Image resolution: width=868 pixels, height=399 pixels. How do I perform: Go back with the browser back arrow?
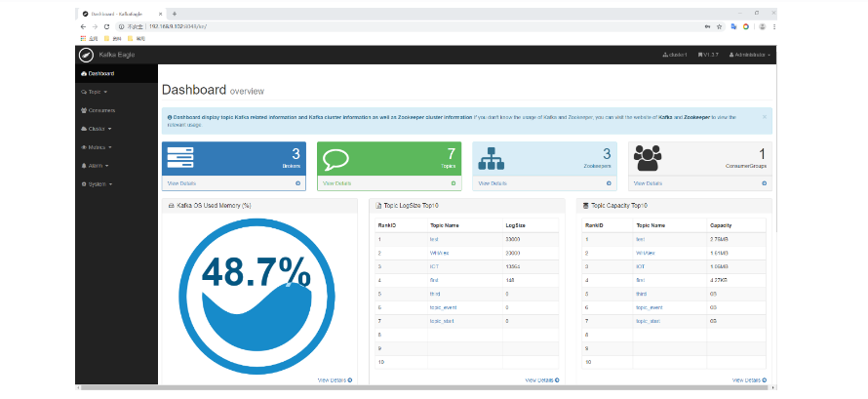(x=83, y=26)
